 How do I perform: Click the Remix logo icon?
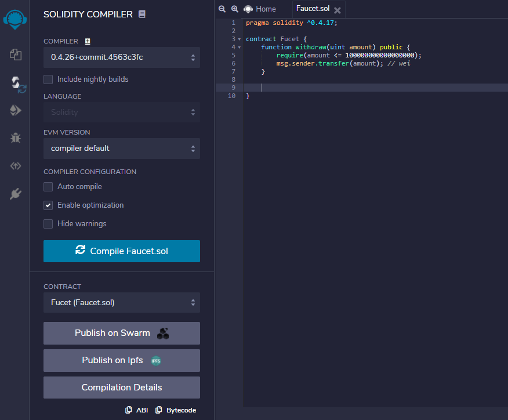pyautogui.click(x=14, y=17)
